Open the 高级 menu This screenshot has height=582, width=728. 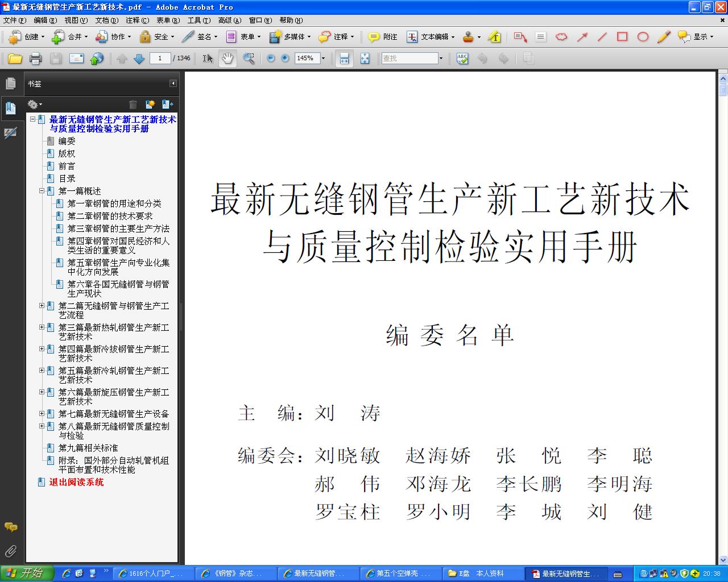click(230, 20)
